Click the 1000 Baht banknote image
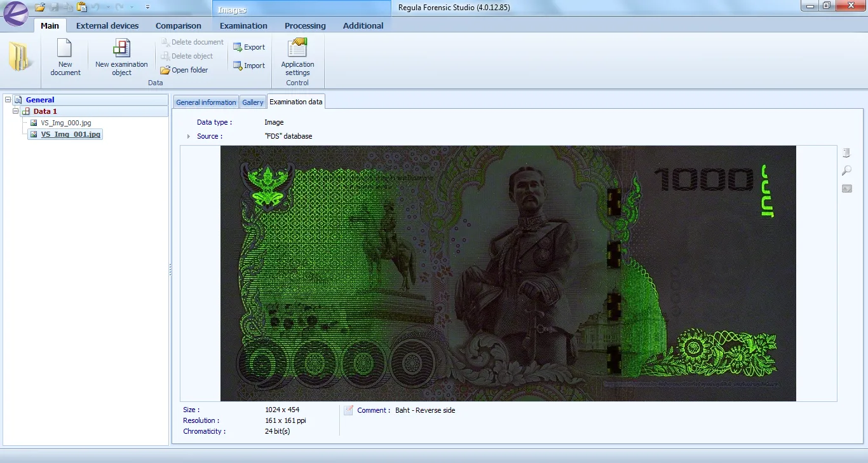The image size is (868, 463). 508,273
